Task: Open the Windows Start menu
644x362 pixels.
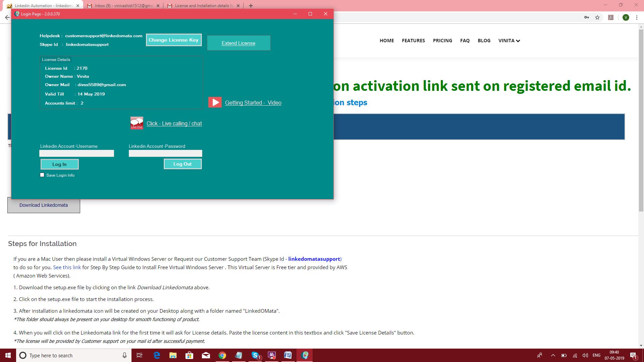Action: (8, 355)
